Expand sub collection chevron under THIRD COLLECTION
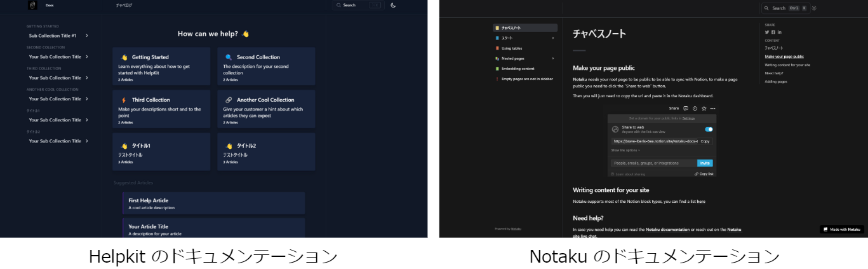The height and width of the screenshot is (269, 868). coord(87,78)
